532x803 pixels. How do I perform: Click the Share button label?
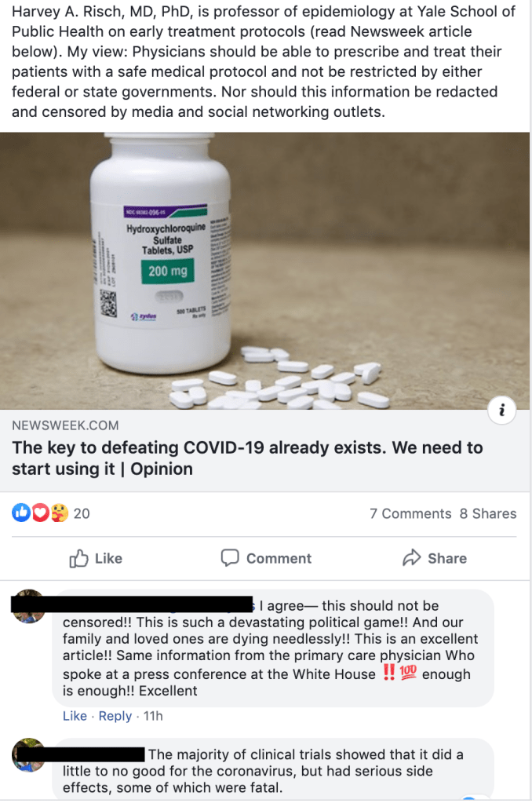[x=447, y=558]
